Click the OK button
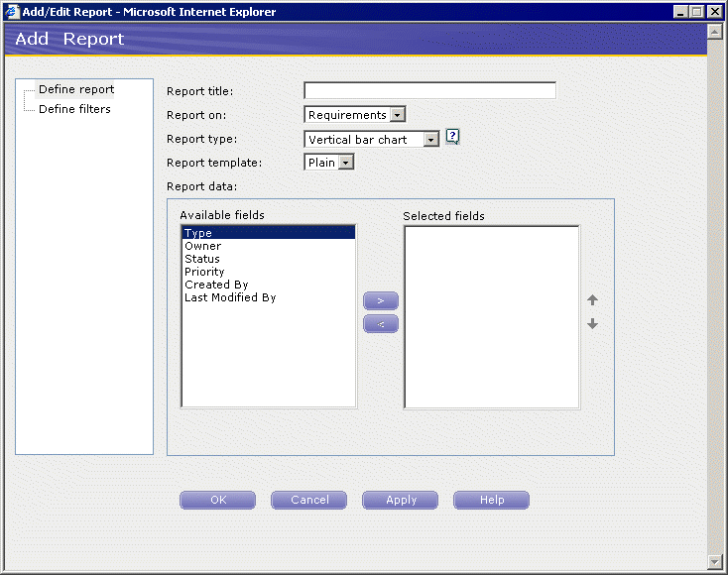 pyautogui.click(x=218, y=500)
